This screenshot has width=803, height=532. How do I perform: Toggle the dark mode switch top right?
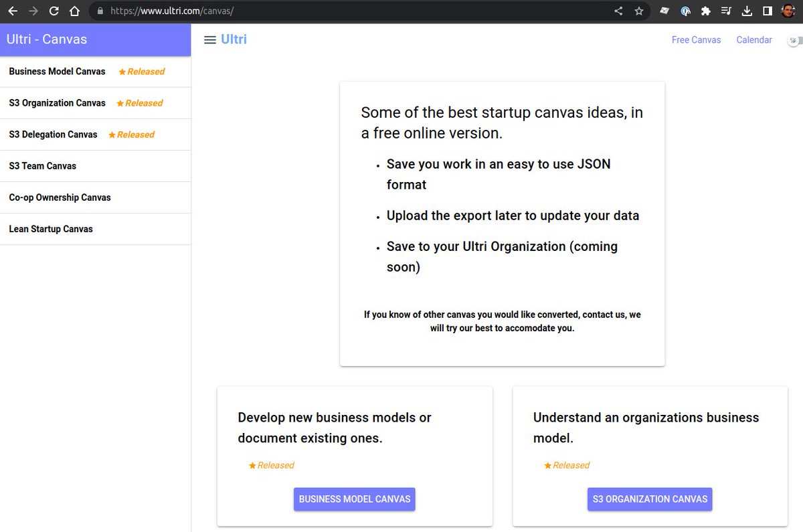pos(794,40)
